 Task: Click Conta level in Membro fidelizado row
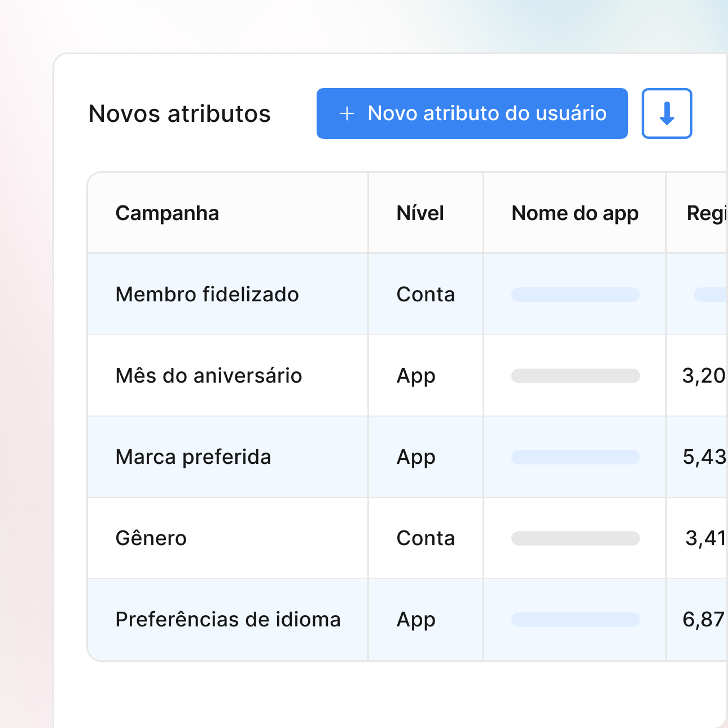tap(426, 295)
